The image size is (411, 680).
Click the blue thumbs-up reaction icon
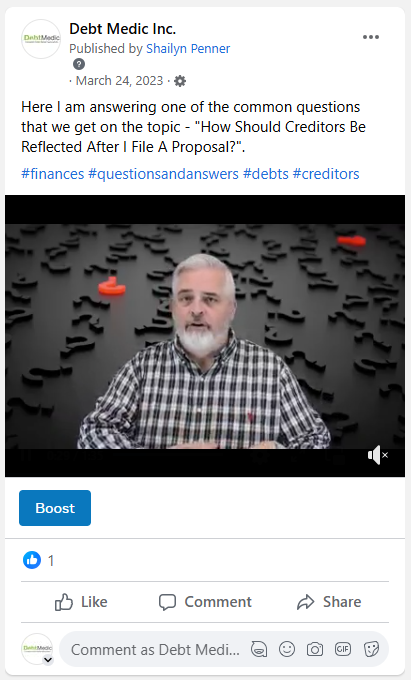32,560
